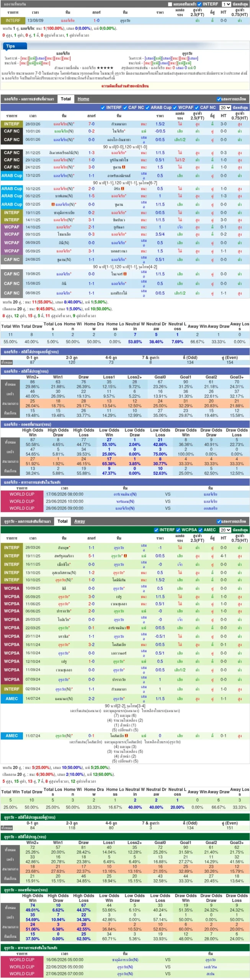Open the top head-to-head match count dropdown

pos(226,4)
